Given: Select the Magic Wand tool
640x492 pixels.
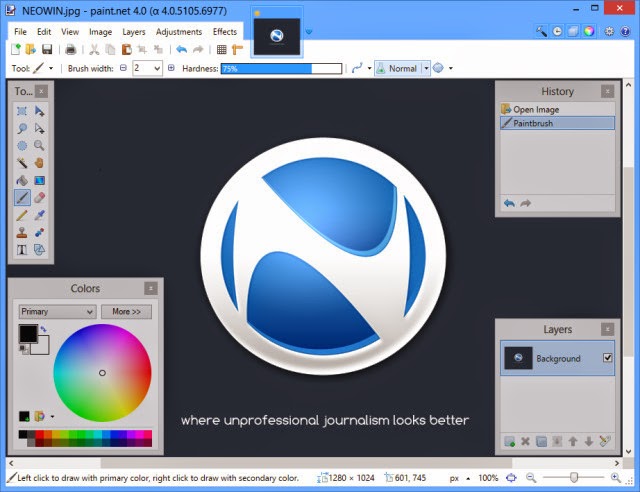Looking at the screenshot, I should pyautogui.click(x=22, y=163).
